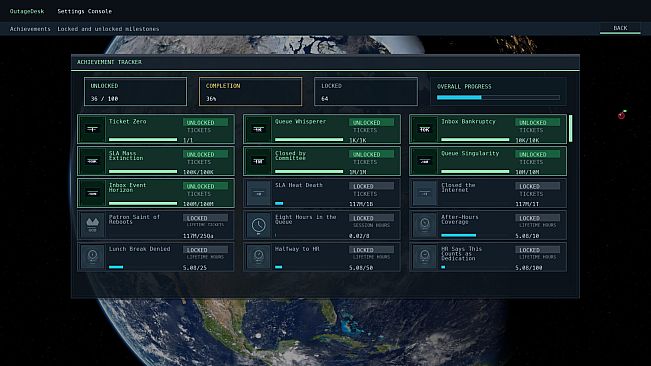Click the LOCKED badge on SLA Heat Death
The height and width of the screenshot is (366, 651).
pos(371,186)
